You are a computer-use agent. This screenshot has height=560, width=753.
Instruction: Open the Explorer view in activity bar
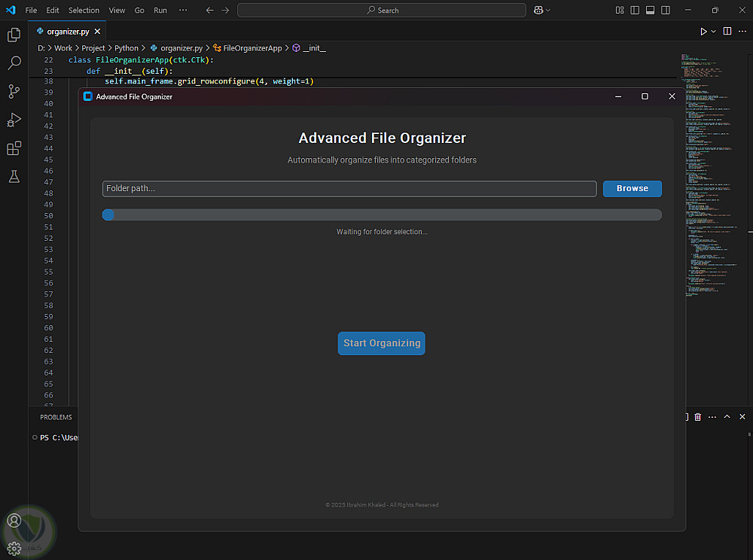pyautogui.click(x=14, y=35)
